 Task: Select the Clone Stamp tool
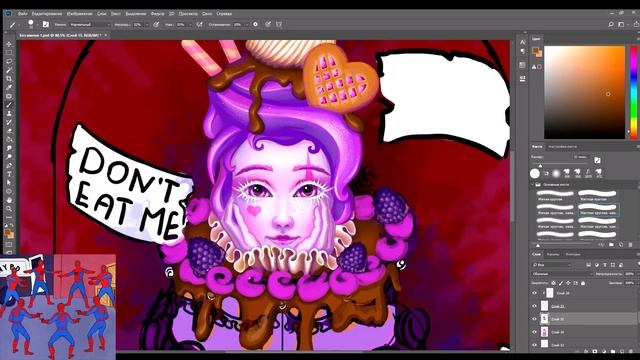point(9,113)
